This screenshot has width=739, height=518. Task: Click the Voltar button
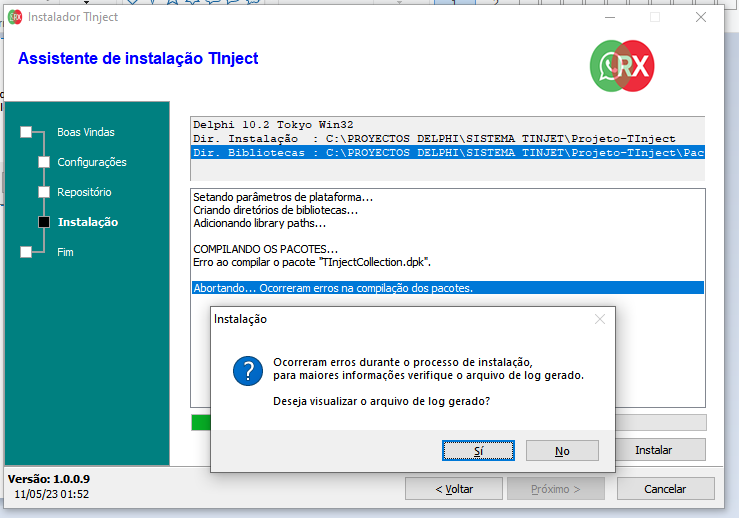(454, 489)
